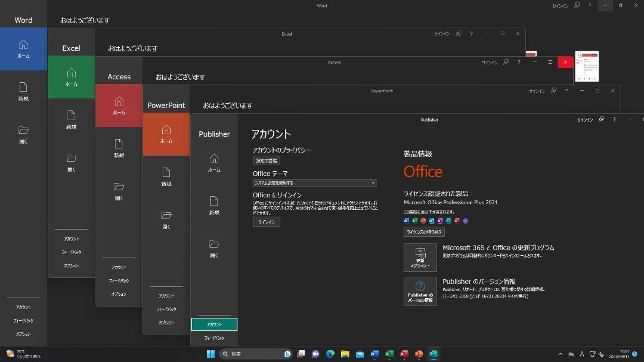Click the feedback person icon in Excel title bar

click(459, 33)
